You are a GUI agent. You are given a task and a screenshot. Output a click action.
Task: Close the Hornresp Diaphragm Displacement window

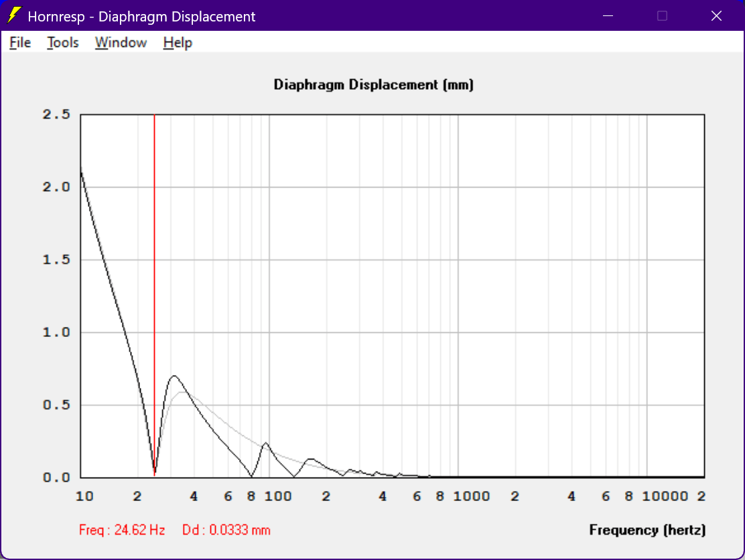(716, 15)
